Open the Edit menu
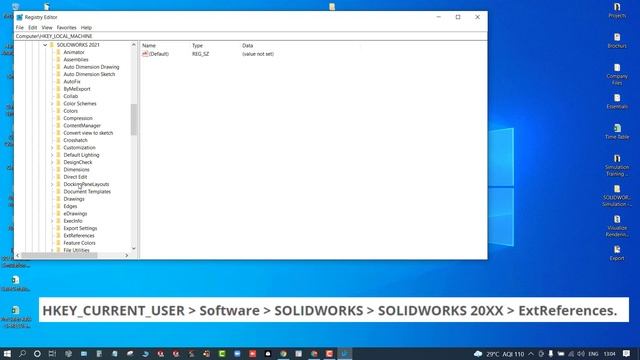 tap(33, 27)
